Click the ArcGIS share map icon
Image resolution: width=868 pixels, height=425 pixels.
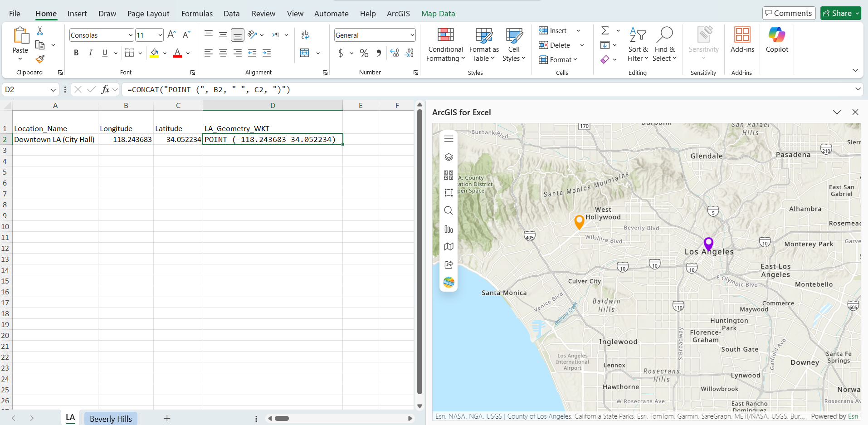449,264
